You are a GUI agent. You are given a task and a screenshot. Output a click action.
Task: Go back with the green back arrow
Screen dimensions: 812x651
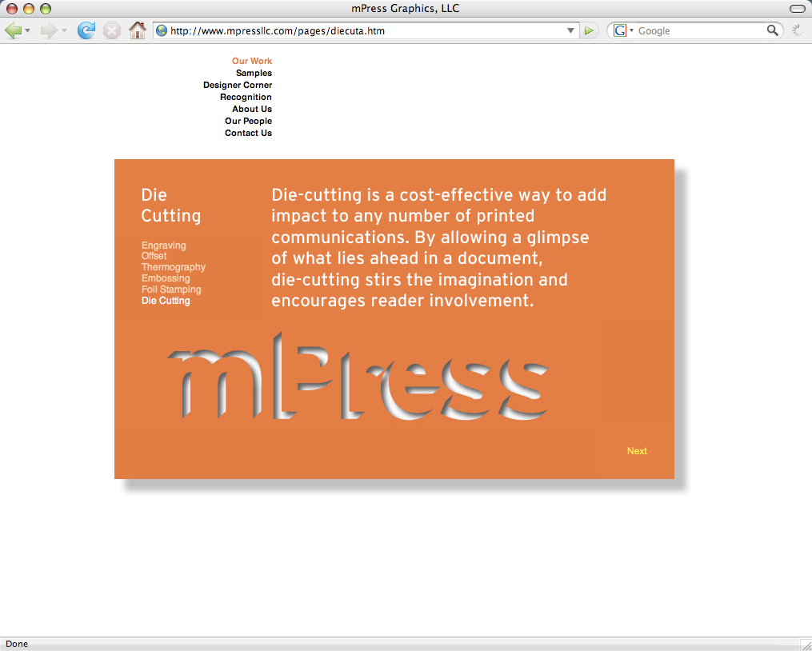tap(13, 30)
